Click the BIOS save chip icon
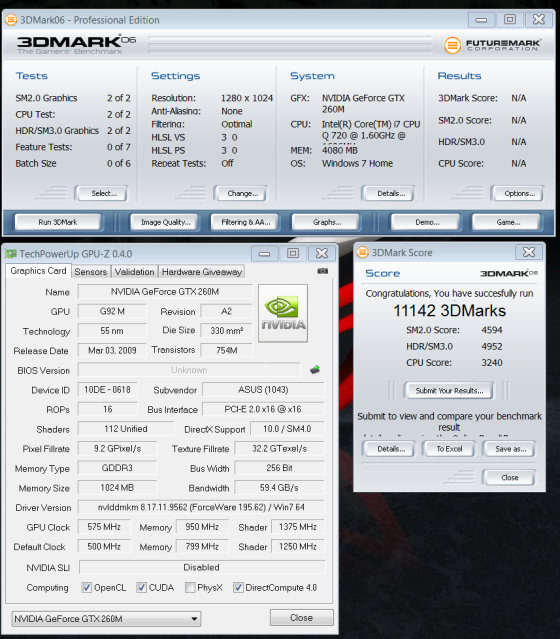This screenshot has height=639, width=560. tap(315, 370)
